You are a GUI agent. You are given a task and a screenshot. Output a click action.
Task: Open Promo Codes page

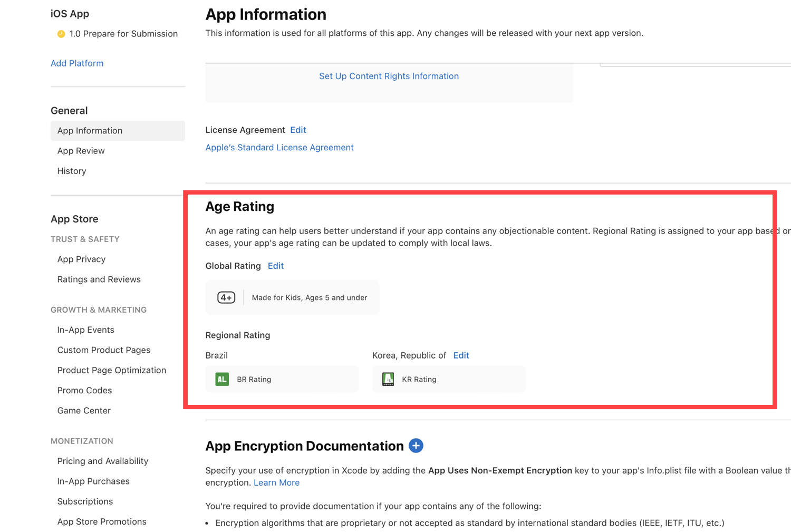(84, 390)
